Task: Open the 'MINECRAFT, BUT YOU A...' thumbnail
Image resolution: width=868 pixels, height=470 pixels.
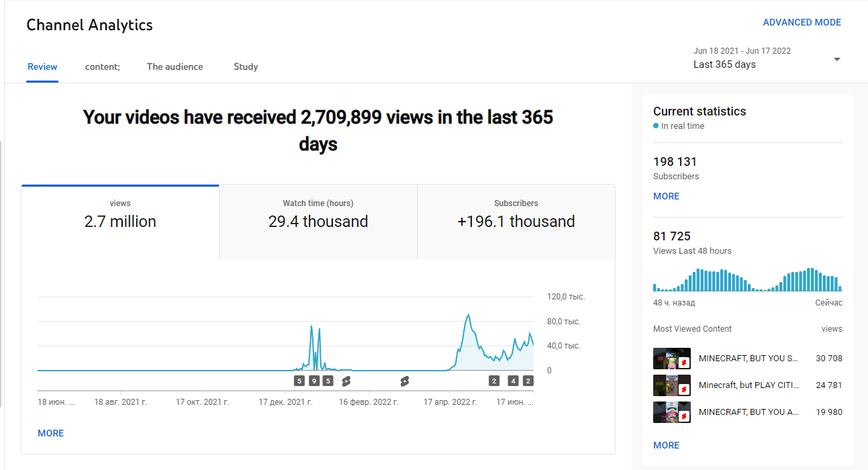Action: pos(672,412)
